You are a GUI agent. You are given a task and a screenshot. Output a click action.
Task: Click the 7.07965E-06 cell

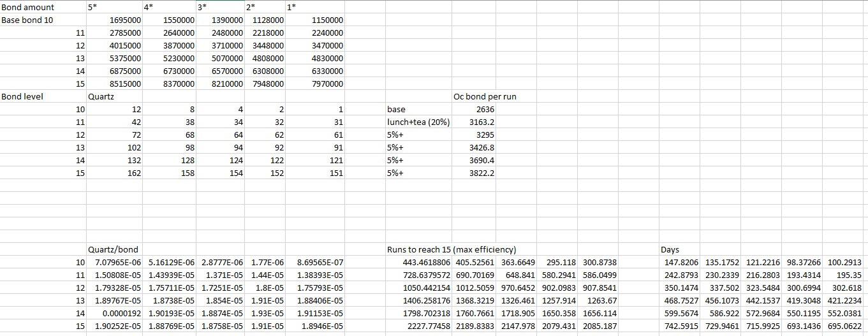click(x=114, y=262)
